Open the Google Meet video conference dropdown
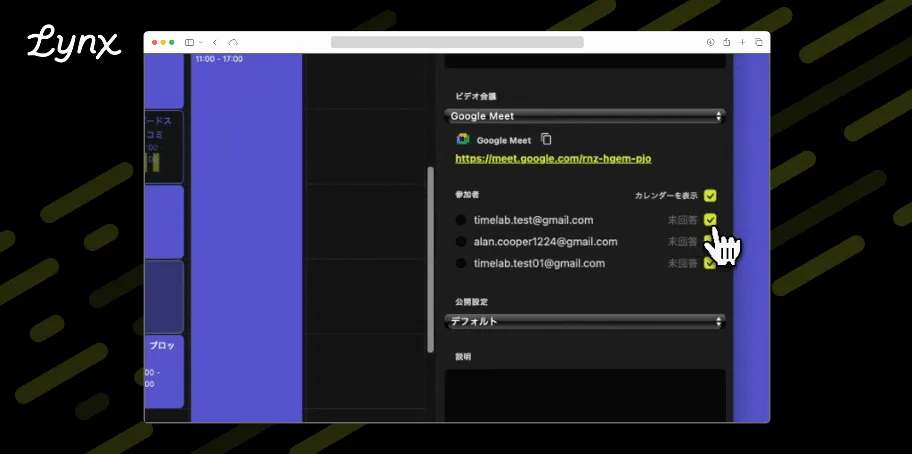Image resolution: width=912 pixels, height=454 pixels. pos(585,116)
